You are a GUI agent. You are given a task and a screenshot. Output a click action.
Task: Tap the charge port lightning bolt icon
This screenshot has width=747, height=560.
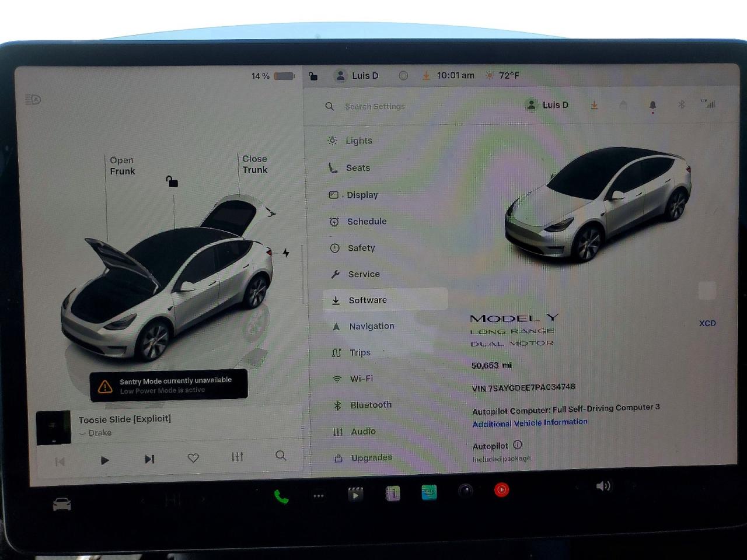[x=286, y=253]
